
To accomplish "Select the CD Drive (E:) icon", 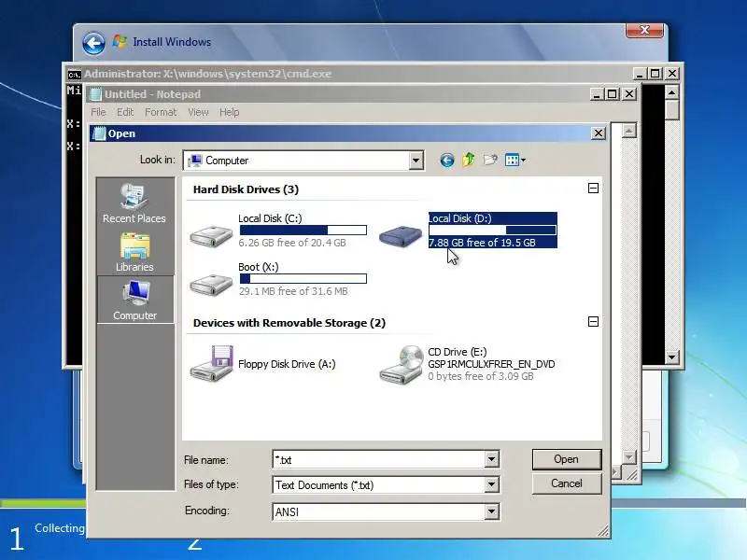I will click(402, 364).
